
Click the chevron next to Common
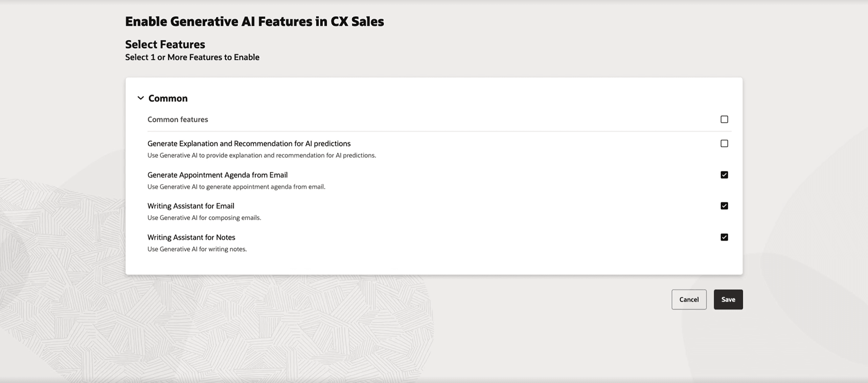[141, 98]
